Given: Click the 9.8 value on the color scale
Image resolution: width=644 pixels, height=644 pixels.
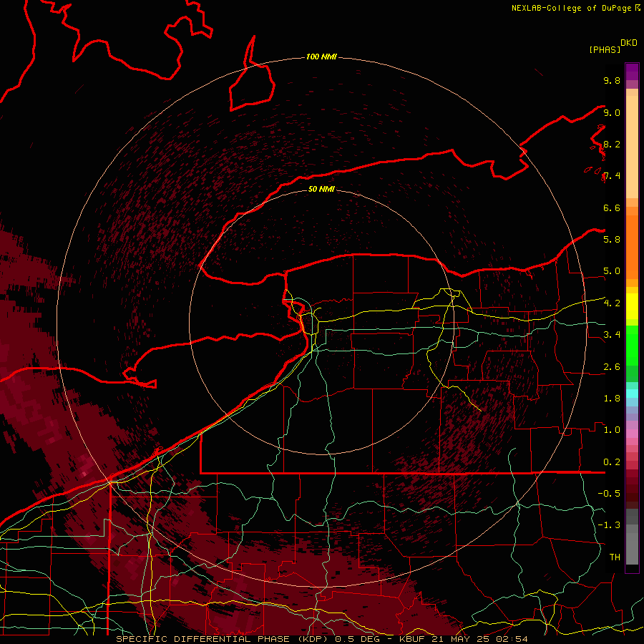Looking at the screenshot, I should pos(612,80).
